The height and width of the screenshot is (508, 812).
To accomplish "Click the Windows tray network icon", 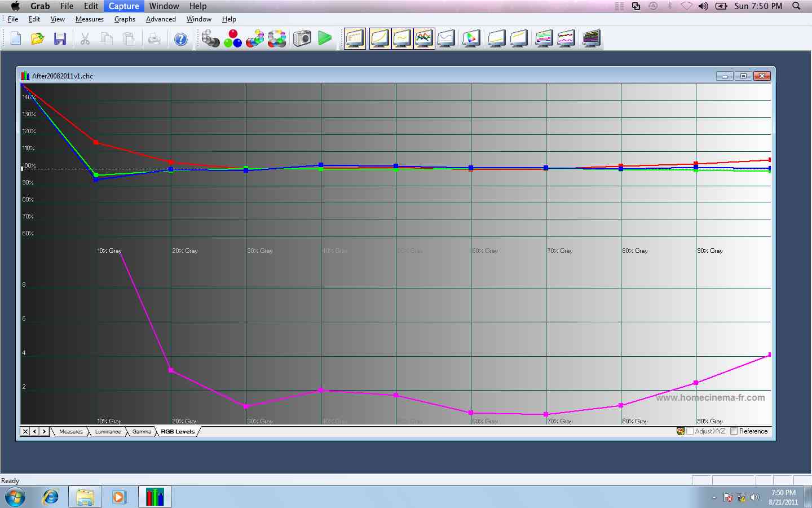I will point(742,498).
